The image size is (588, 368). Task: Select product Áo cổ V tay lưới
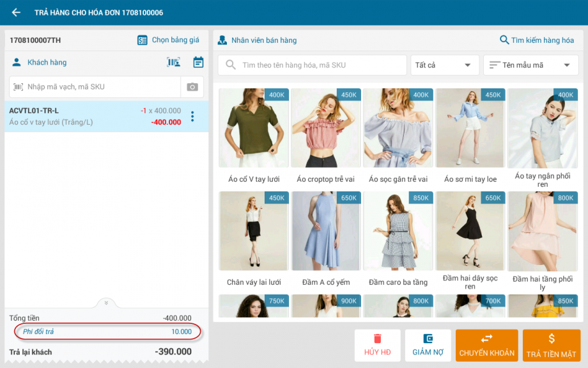(254, 136)
